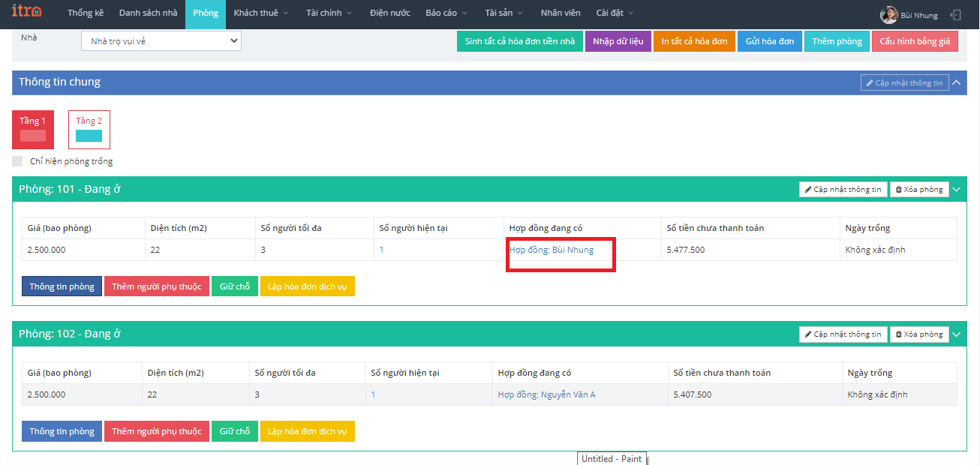This screenshot has height=465, width=980.
Task: Collapse room 102 panel with chevron
Action: (956, 334)
